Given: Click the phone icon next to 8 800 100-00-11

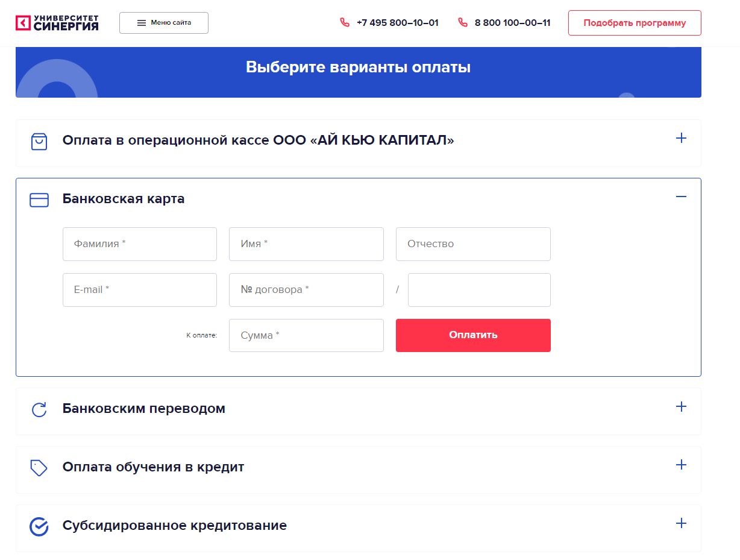Looking at the screenshot, I should (463, 23).
